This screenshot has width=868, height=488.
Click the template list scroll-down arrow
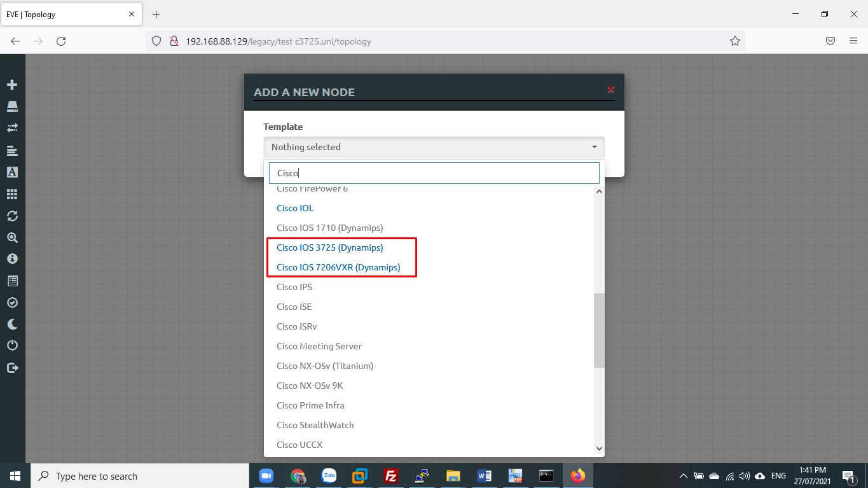pyautogui.click(x=599, y=448)
